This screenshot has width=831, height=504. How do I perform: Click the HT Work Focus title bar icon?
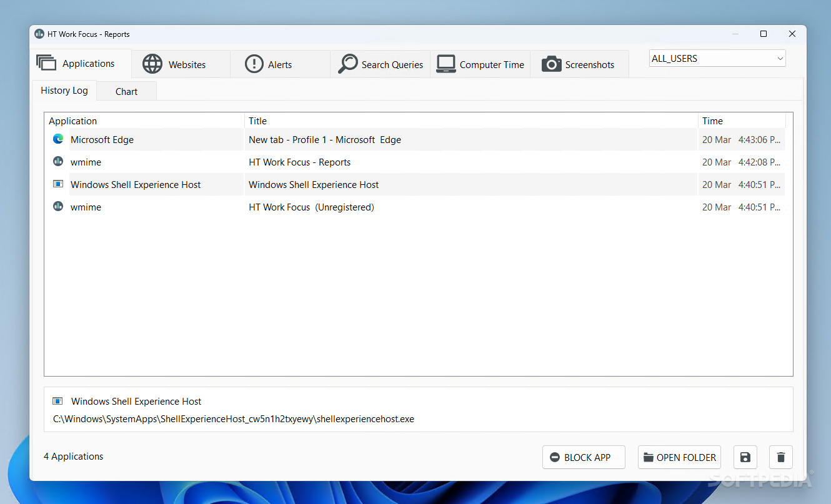[39, 34]
